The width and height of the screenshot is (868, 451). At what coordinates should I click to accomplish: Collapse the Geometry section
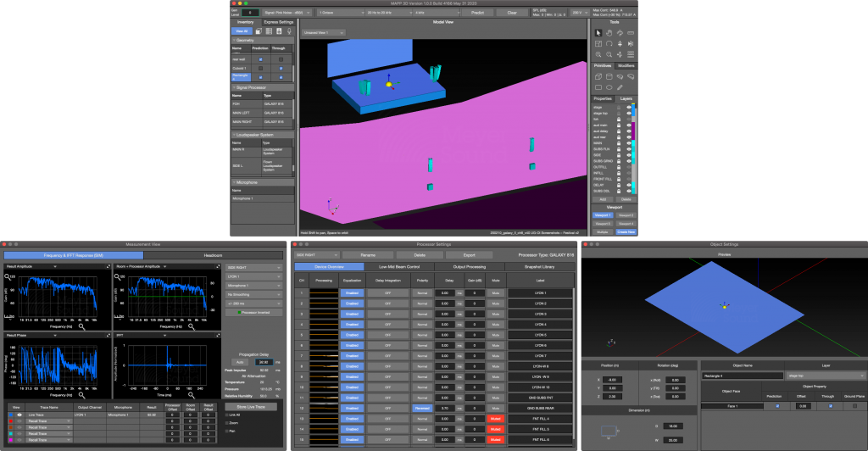(234, 41)
